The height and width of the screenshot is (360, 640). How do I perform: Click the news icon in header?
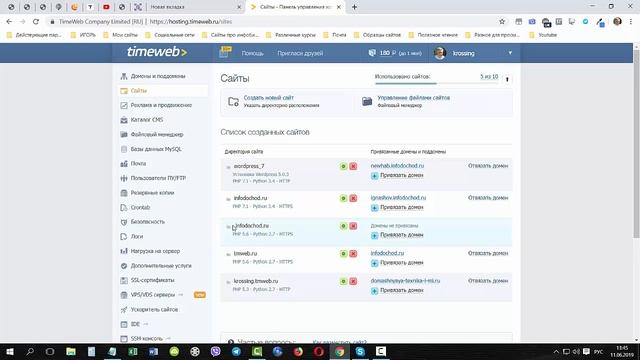[x=225, y=52]
